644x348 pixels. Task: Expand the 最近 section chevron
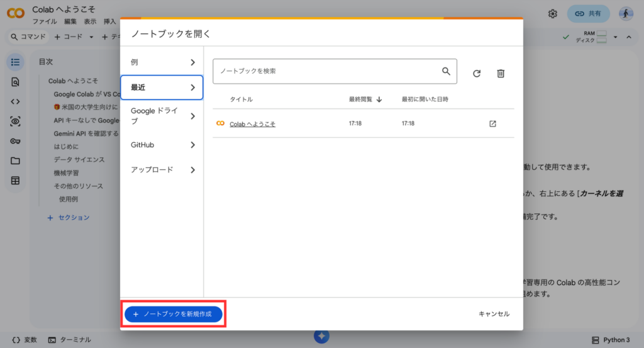192,87
